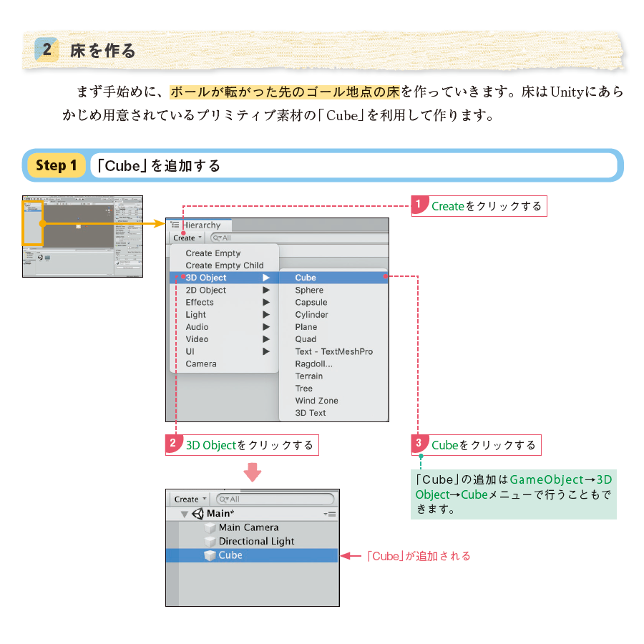Open the Video submenu
This screenshot has height=644, width=644.
click(x=224, y=339)
